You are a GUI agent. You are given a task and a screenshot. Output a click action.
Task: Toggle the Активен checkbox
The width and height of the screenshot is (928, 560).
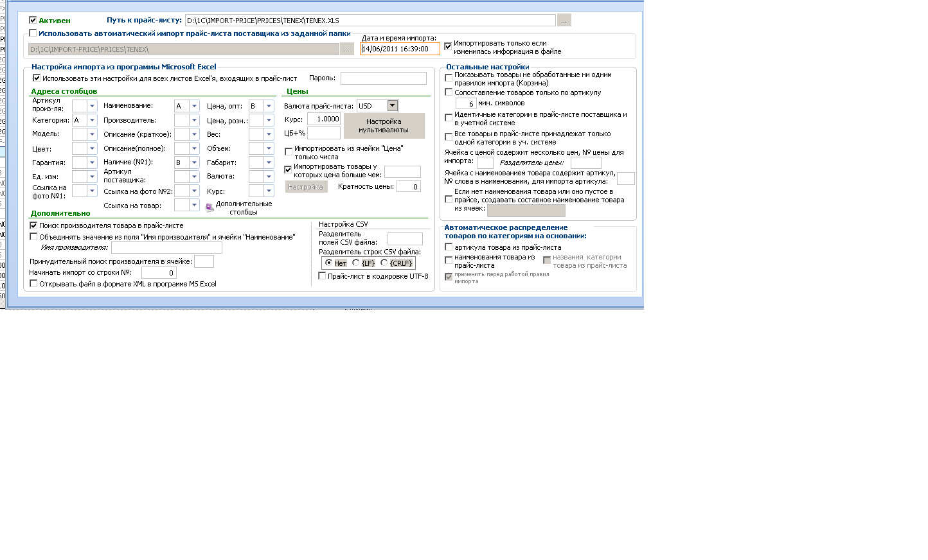click(x=33, y=21)
